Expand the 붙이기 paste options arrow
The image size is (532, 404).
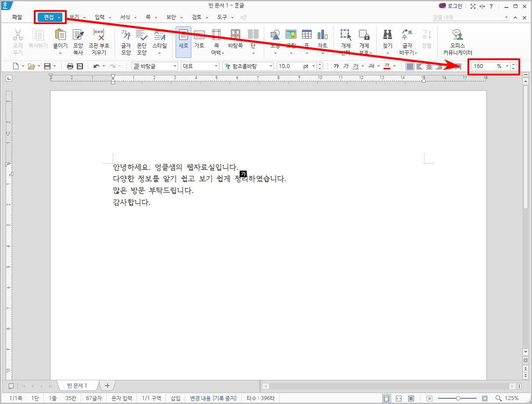coord(60,54)
